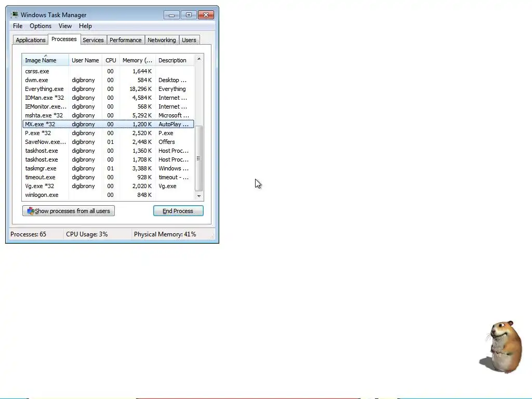Sort by Description column header

175,60
